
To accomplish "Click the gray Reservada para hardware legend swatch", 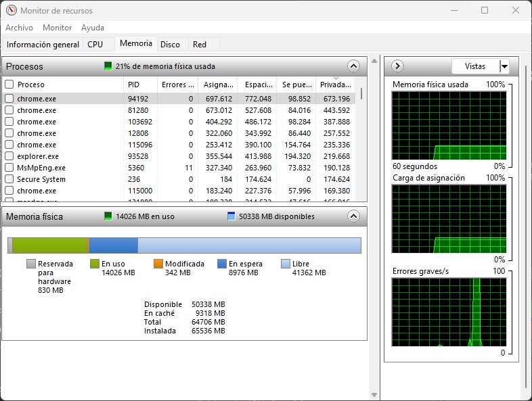I will 31,264.
